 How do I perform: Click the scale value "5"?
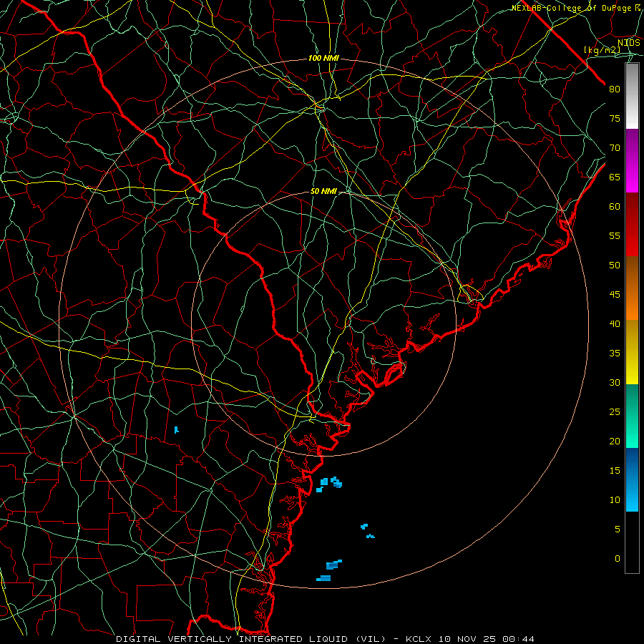[618, 530]
